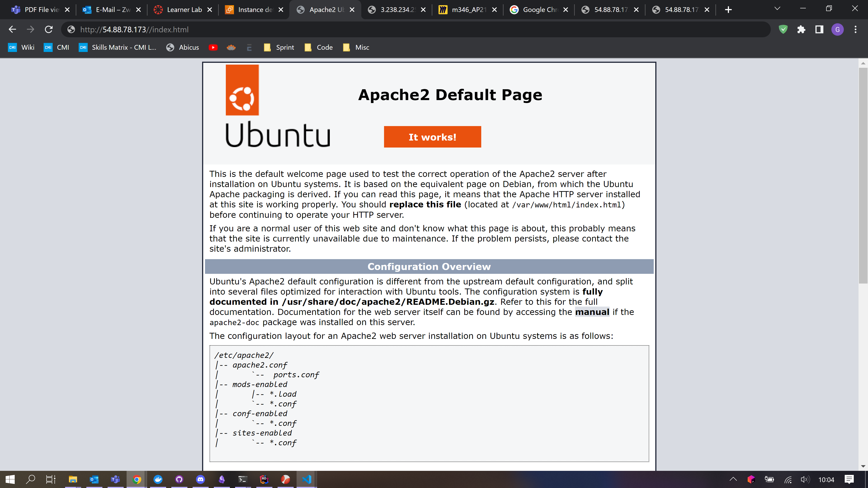Click the Google profile avatar icon
Screen dimensions: 868x488
pyautogui.click(x=837, y=30)
